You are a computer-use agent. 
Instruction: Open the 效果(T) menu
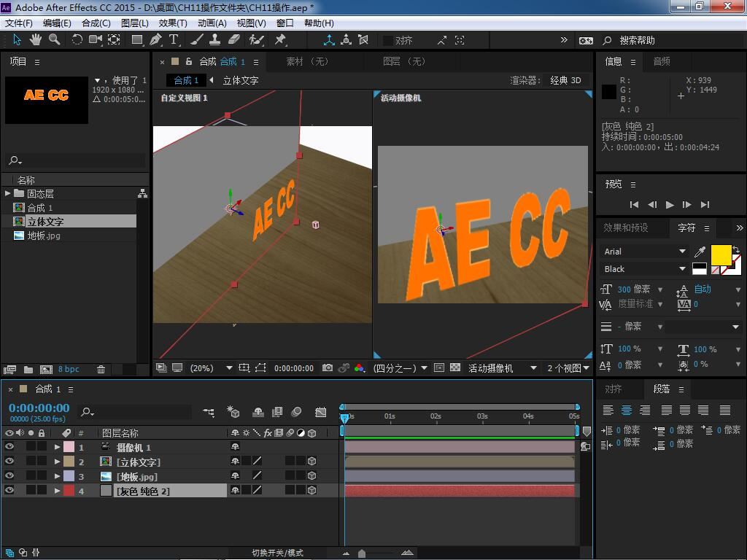173,23
